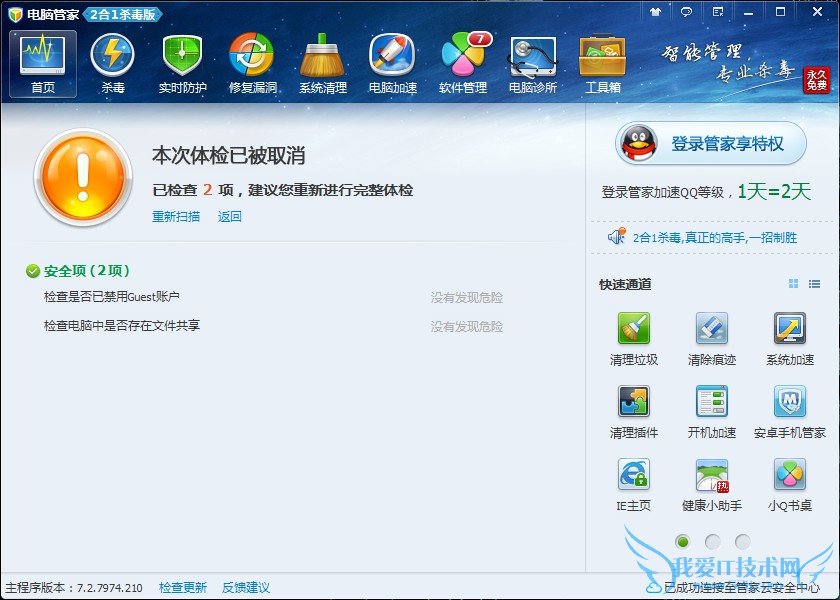Screen dimensions: 840x600
Task: Open IE主页 homepage lock tool
Action: pos(634,485)
